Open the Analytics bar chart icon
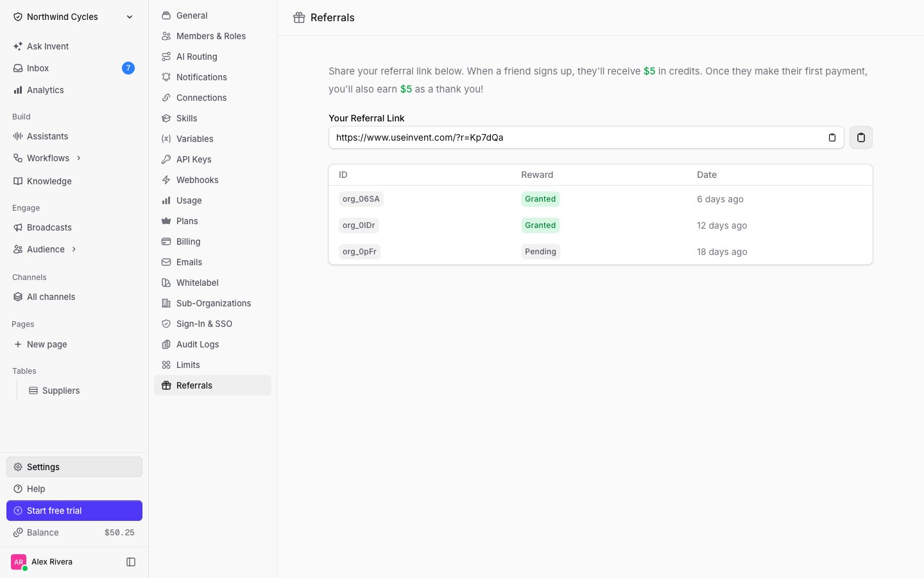The width and height of the screenshot is (924, 578). (x=18, y=90)
